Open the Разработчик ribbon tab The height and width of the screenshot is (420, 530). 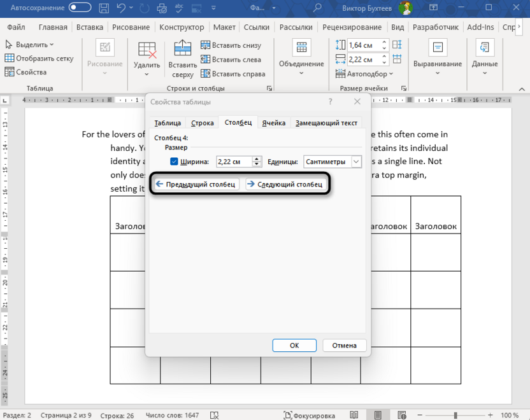click(x=435, y=27)
